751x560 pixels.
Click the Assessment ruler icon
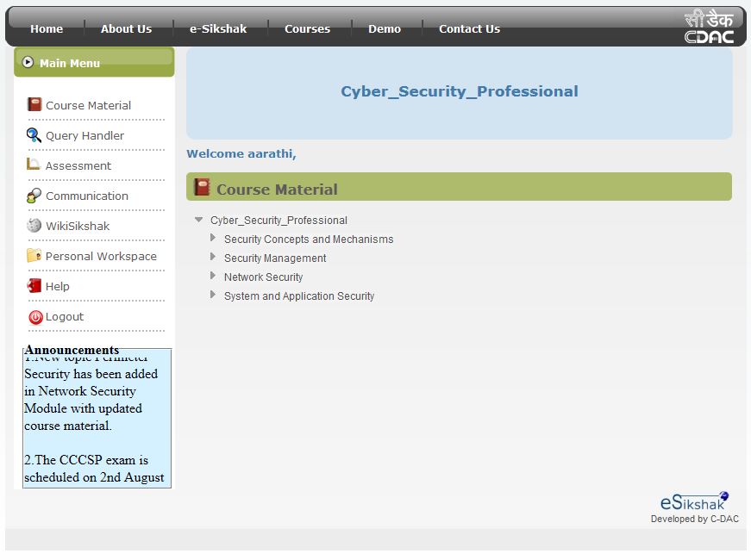click(34, 165)
